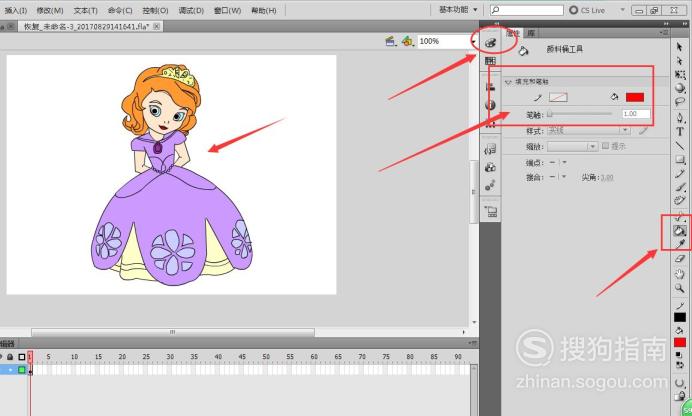692x416 pixels.
Task: Select the Free Transform tool
Action: [680, 74]
